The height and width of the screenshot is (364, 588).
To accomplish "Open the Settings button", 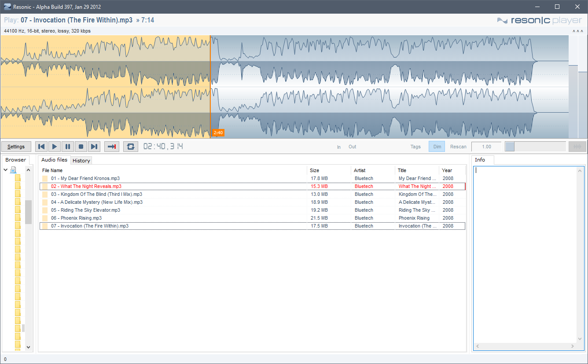I will [x=16, y=147].
